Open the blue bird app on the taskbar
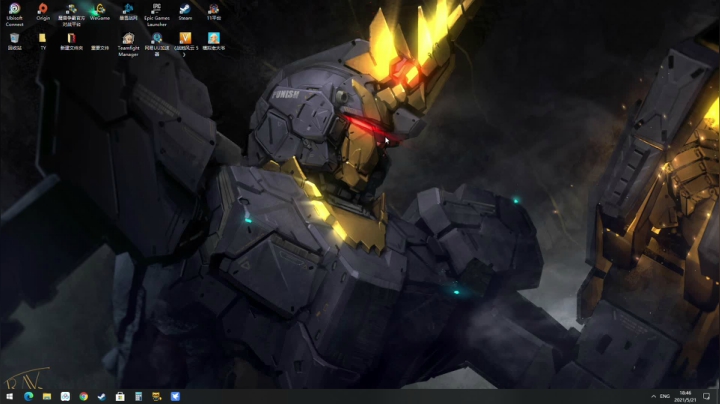720x404 pixels. click(x=175, y=396)
